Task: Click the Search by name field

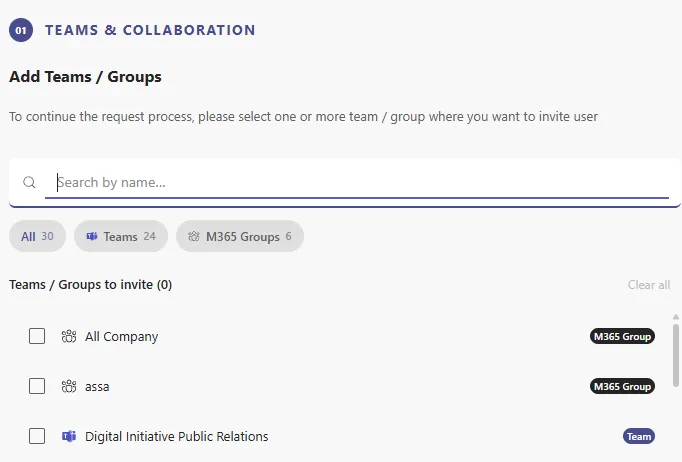Action: [x=357, y=182]
